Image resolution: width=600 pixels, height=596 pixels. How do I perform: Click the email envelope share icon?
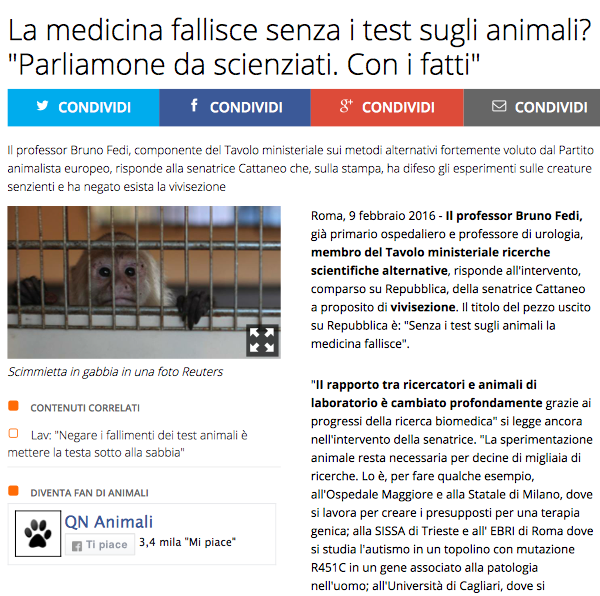(499, 106)
